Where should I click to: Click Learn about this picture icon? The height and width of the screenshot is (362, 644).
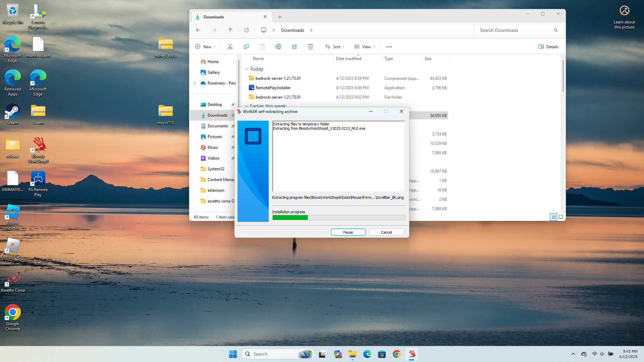coord(624,16)
